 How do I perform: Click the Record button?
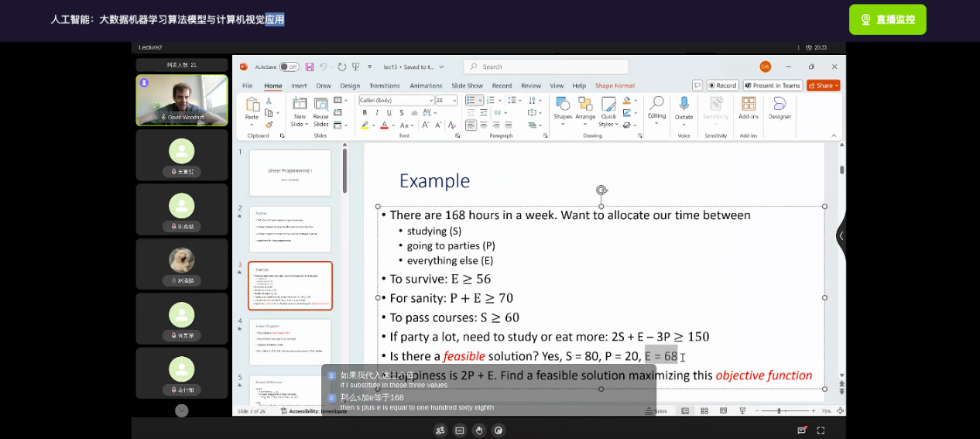click(722, 86)
